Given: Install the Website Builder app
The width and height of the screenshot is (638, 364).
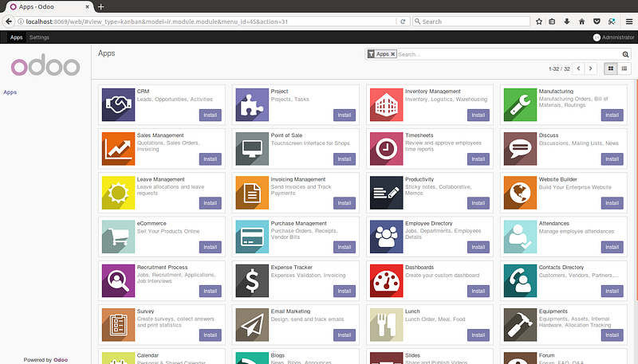Looking at the screenshot, I should [x=612, y=203].
